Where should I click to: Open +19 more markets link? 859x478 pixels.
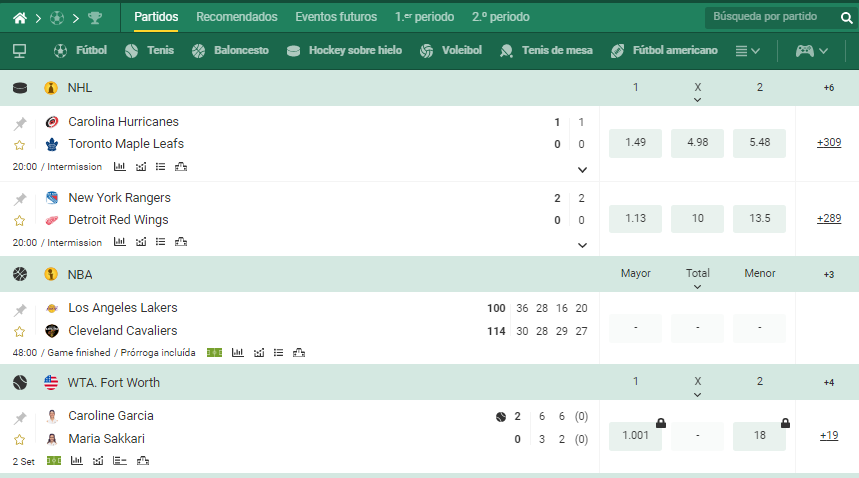(x=829, y=435)
